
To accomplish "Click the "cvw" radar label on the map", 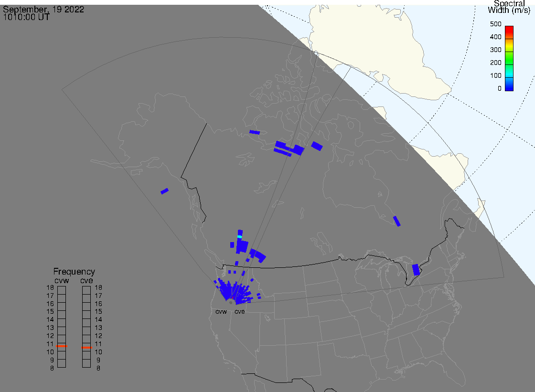I will (x=221, y=312).
